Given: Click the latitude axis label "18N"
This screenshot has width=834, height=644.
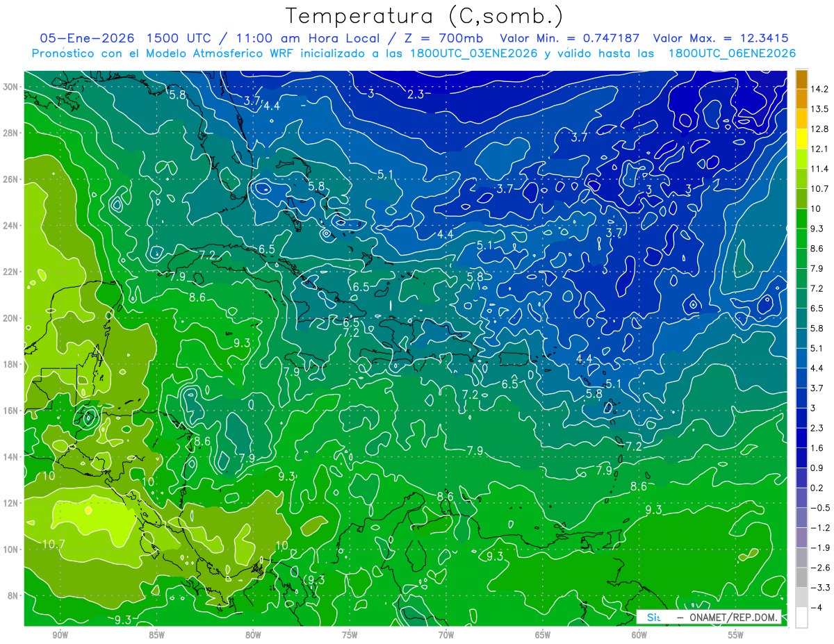Looking at the screenshot, I should point(12,364).
